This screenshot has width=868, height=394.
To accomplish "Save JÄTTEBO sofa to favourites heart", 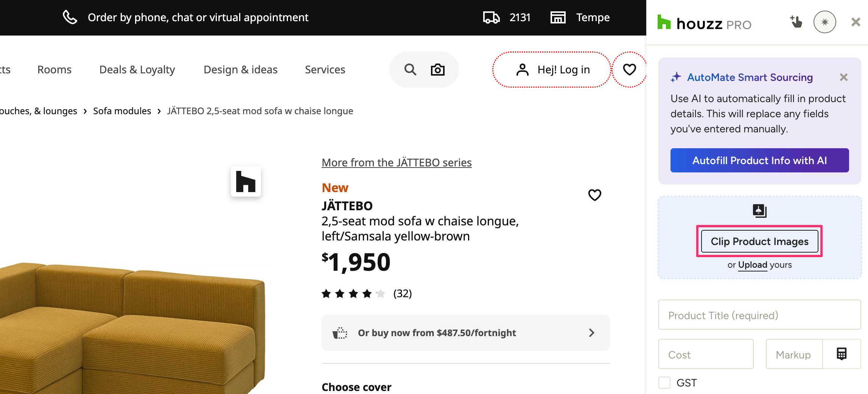I will 594,195.
